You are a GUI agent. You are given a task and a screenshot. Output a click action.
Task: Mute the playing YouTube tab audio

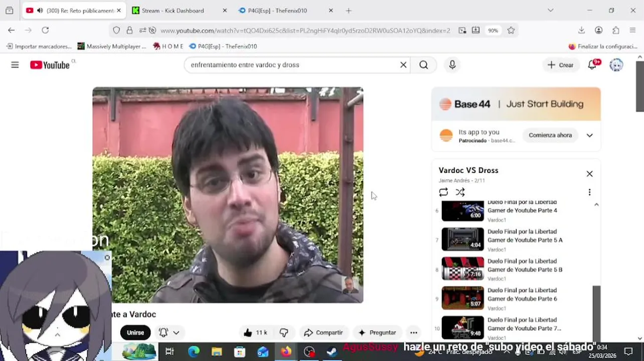[x=40, y=11]
